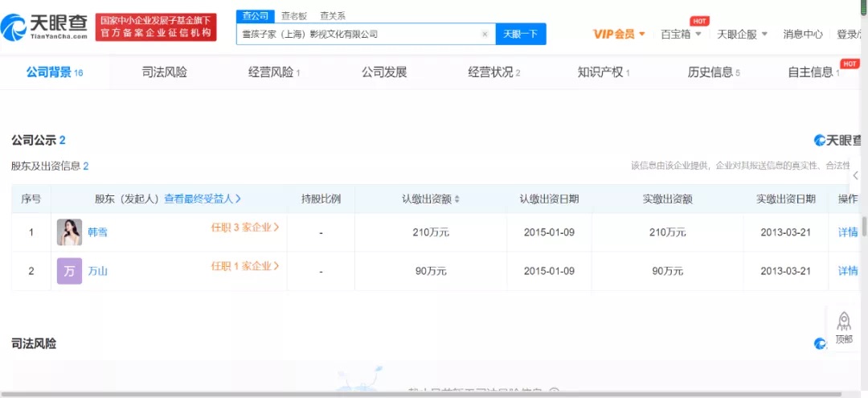This screenshot has height=398, width=868.
Task: Switch to 公司发展 tab
Action: 384,72
